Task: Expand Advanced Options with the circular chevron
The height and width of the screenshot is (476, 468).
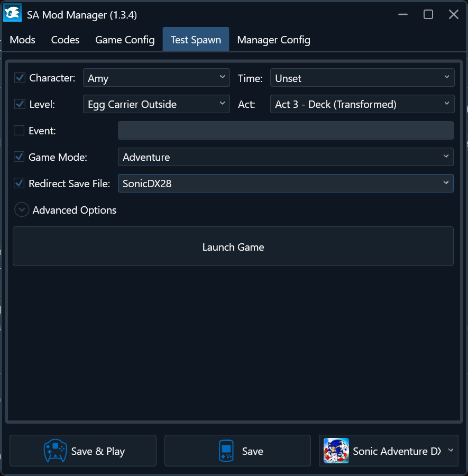Action: (x=22, y=210)
